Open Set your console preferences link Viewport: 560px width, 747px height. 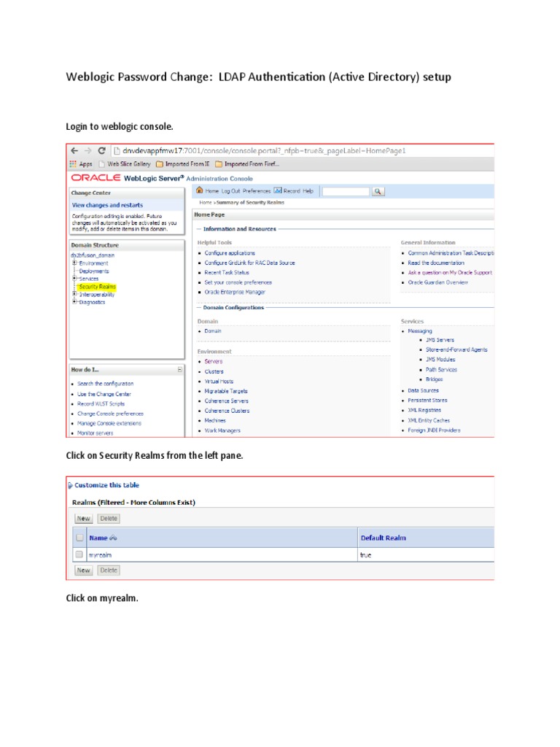click(x=238, y=282)
